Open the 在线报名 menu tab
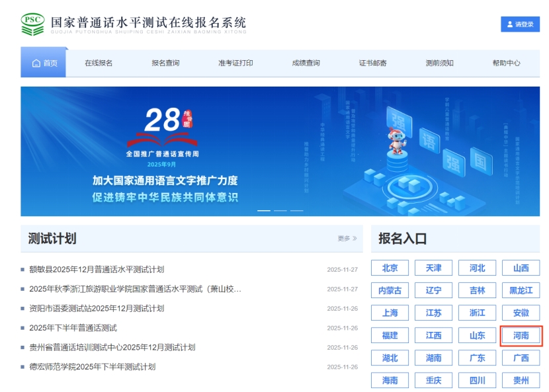 (99, 63)
